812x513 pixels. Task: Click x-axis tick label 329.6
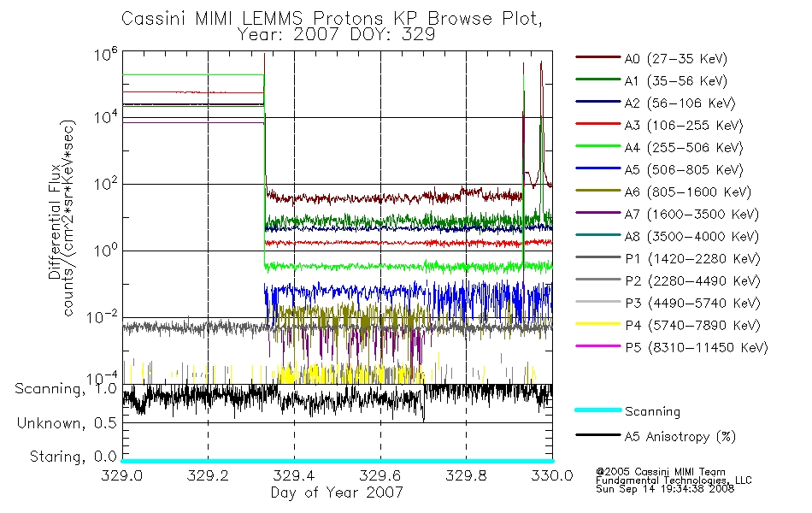pos(380,475)
